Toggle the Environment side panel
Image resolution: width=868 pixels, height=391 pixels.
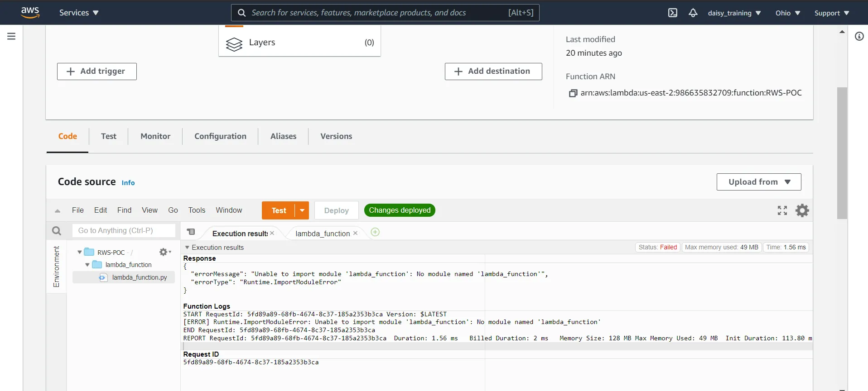tap(56, 267)
